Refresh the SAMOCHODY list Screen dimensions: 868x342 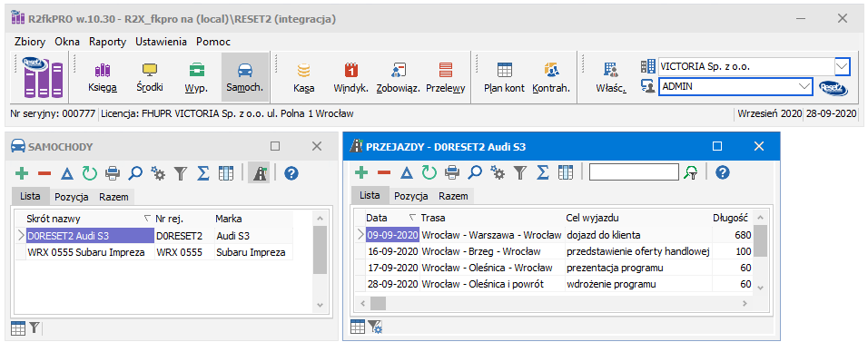[x=90, y=174]
